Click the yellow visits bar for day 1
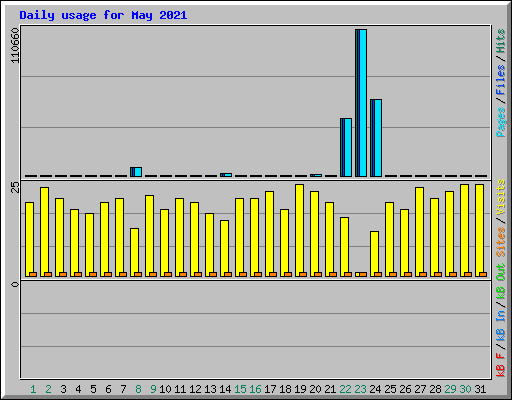Image resolution: width=512 pixels, height=400 pixels. (29, 239)
